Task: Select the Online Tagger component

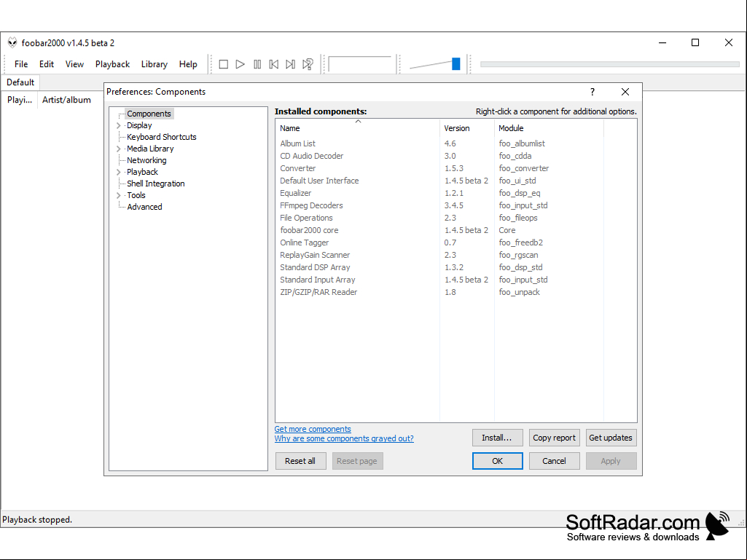Action: (456, 242)
